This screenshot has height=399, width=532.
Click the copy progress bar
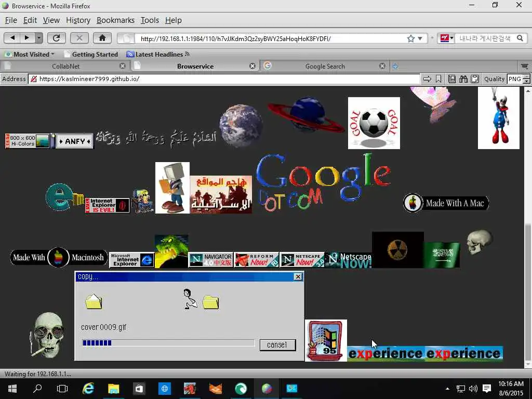click(x=168, y=343)
